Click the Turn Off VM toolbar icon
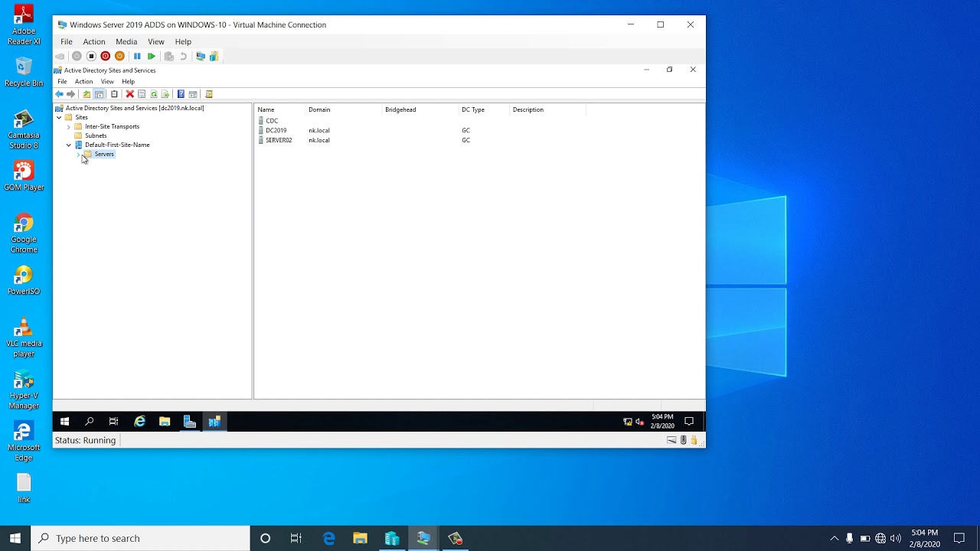 click(x=91, y=56)
